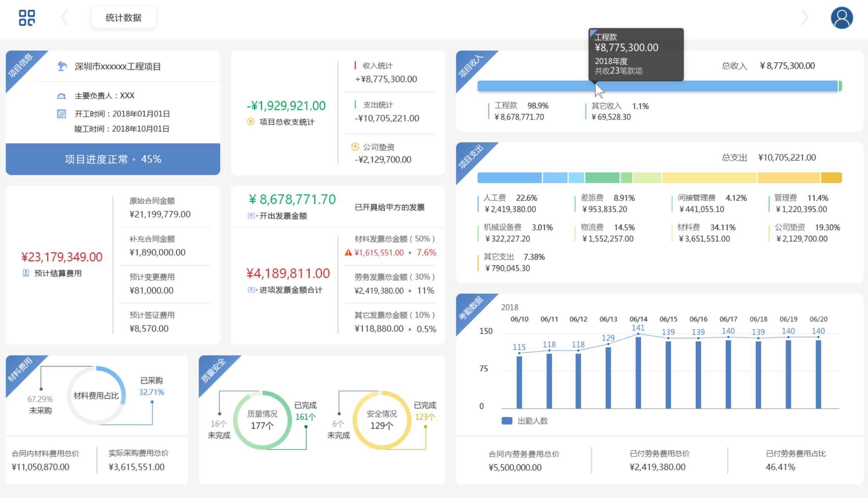
Task: Toggle the 出勤人数 legend marker
Action: [x=507, y=421]
